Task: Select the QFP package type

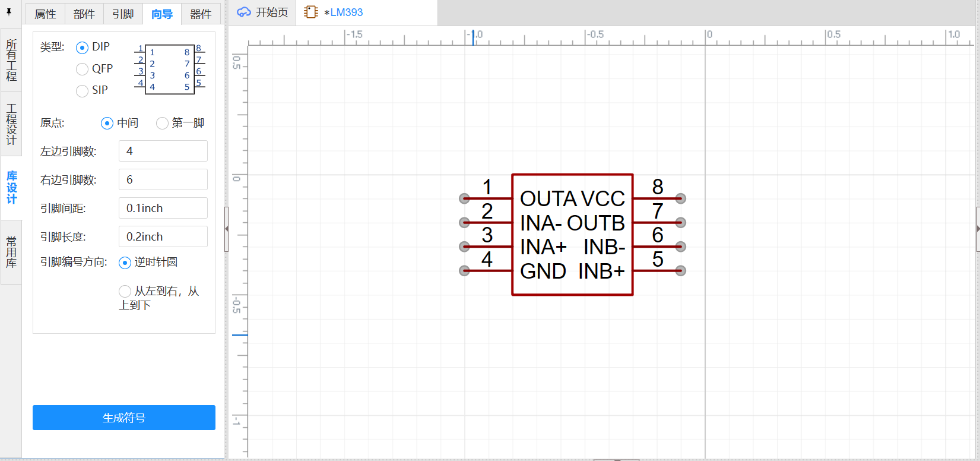Action: tap(83, 70)
